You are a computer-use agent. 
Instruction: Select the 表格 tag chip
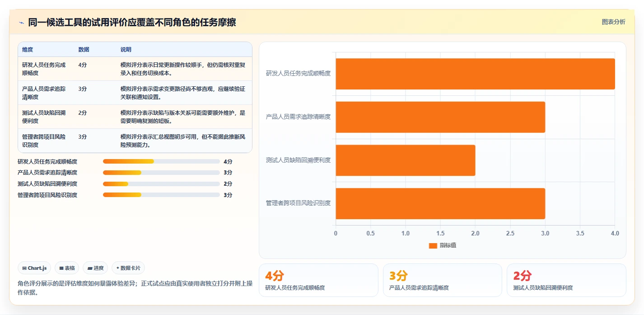pos(67,268)
